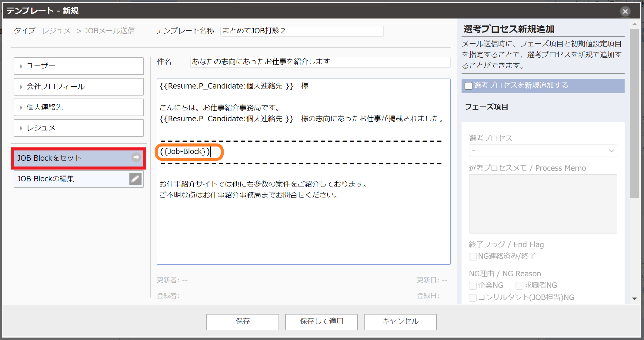644x340 pixels.
Task: Click the pencil icon on JOB Blockの編集
Action: 135,179
